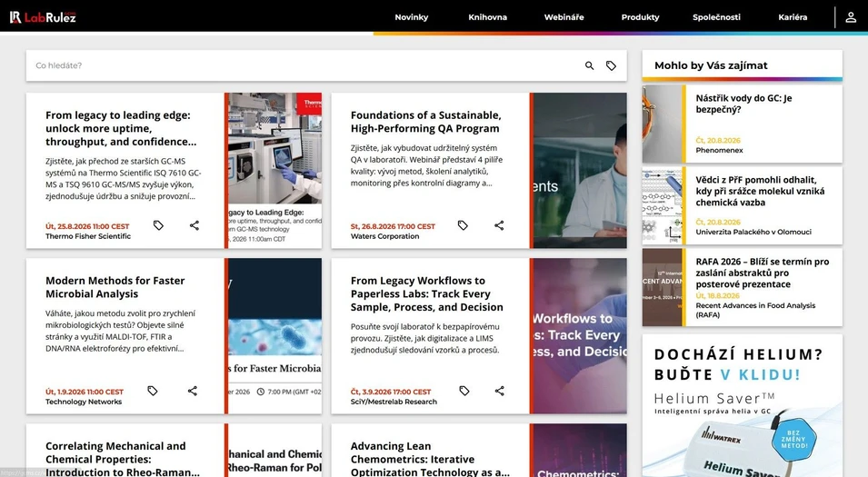
Task: Click 'Recent Advances in Food Analysis (RAFA)' source
Action: coord(755,310)
